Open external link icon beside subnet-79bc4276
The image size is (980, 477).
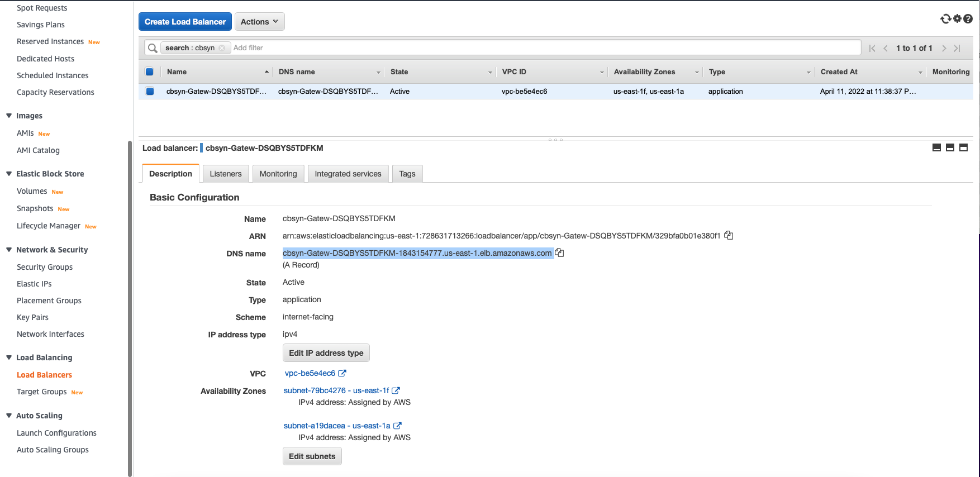tap(396, 390)
